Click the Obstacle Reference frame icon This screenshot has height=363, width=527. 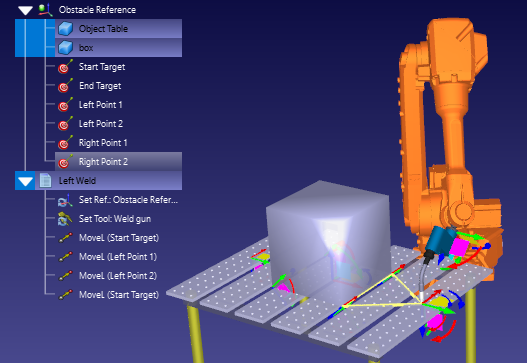[x=45, y=10]
